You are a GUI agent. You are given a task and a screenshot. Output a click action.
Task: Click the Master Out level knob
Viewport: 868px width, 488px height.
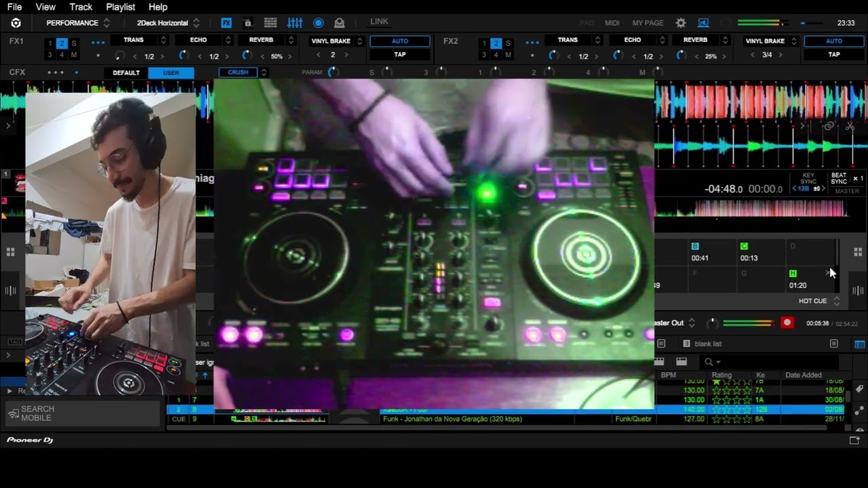pyautogui.click(x=712, y=323)
